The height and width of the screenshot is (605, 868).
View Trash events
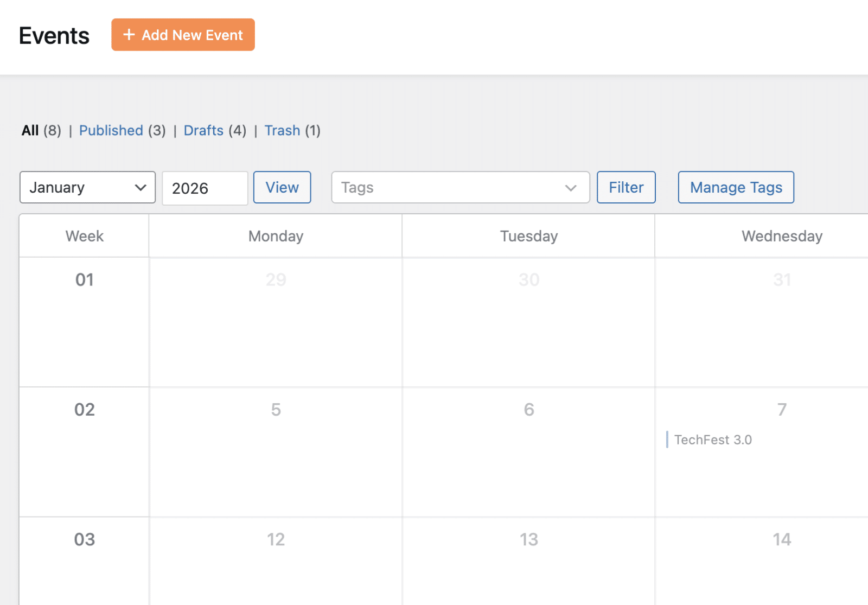coord(282,131)
